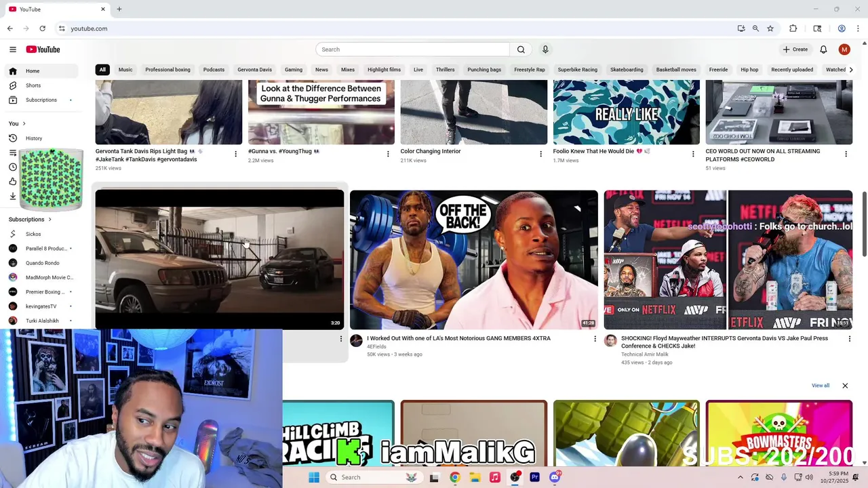Viewport: 868px width, 488px height.
Task: Open the Windows Start menu
Action: pyautogui.click(x=314, y=477)
